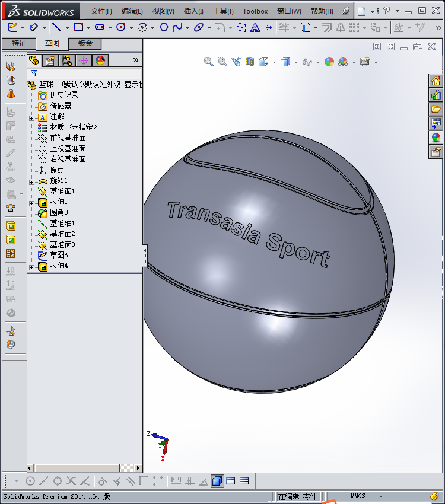
Task: Open File Explorer task pane folder icon
Action: point(436,109)
